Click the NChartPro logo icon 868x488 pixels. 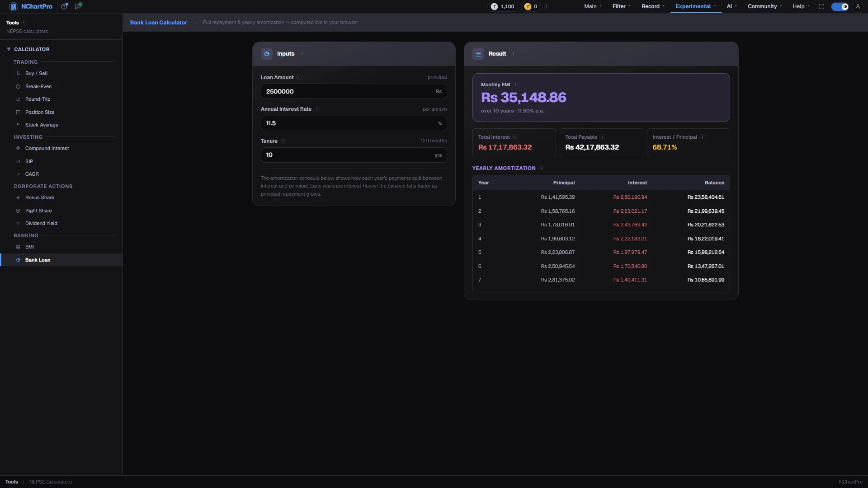pos(13,6)
